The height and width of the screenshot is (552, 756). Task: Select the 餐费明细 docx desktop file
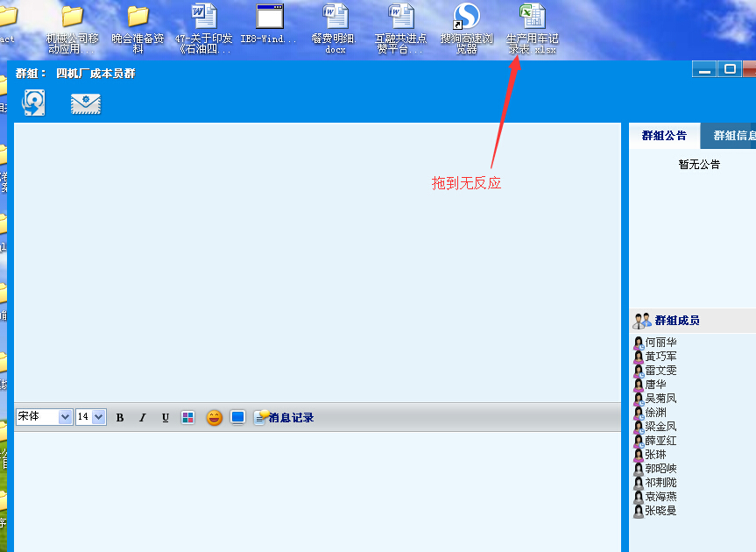(x=336, y=17)
